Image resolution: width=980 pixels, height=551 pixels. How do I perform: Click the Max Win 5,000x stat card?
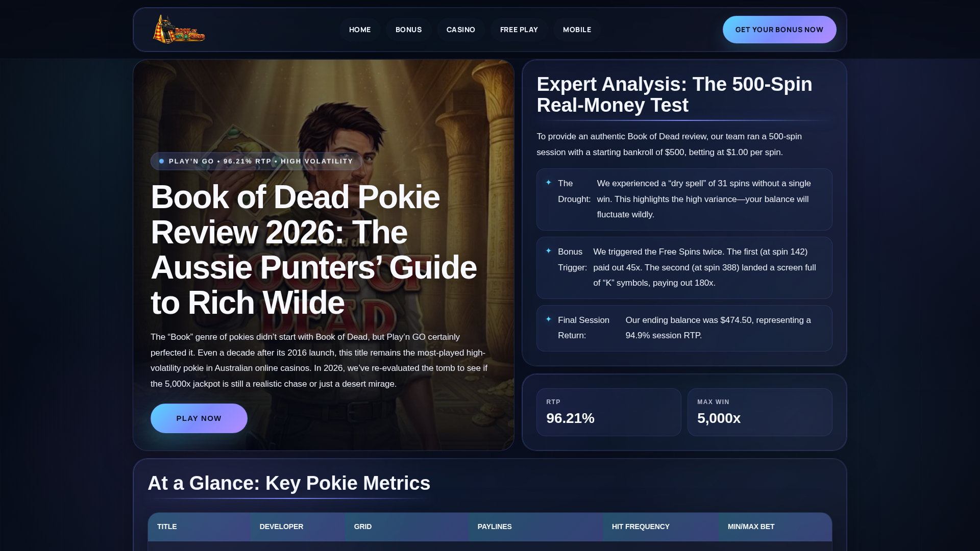tap(760, 412)
